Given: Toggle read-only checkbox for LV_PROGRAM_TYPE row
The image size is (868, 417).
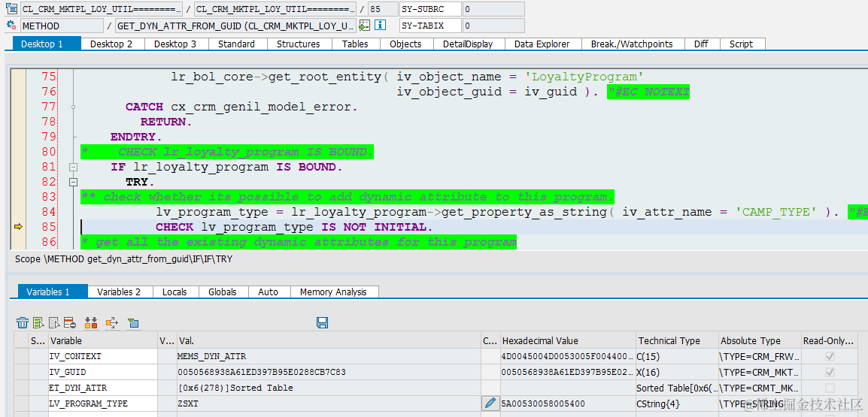Looking at the screenshot, I should click(x=829, y=403).
